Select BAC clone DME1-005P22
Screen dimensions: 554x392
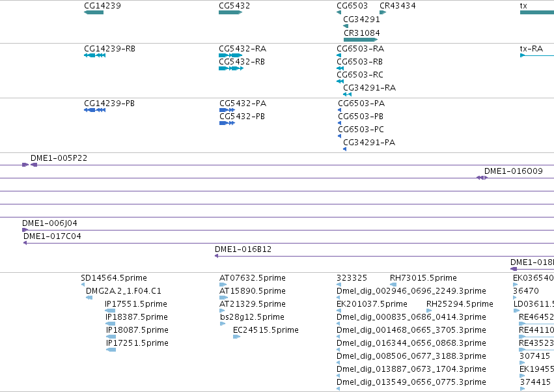[x=59, y=158]
